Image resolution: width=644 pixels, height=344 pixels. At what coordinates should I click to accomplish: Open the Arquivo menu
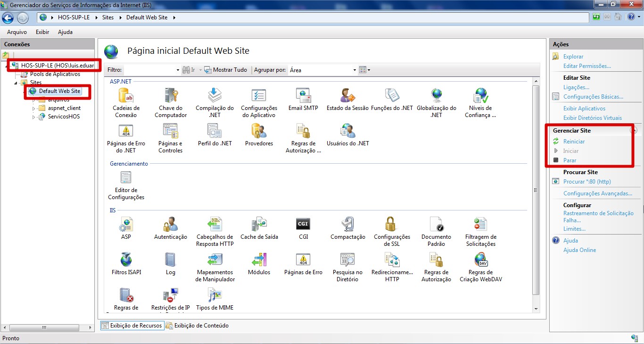pos(17,32)
